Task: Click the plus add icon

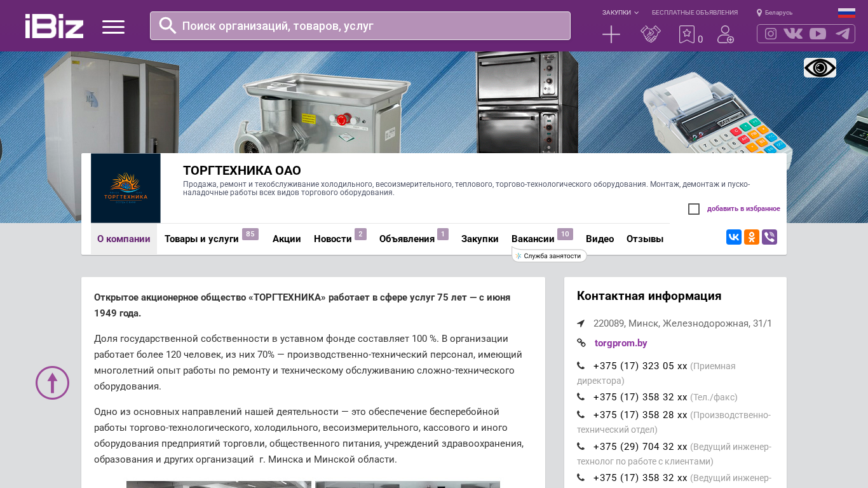Action: 611,34
